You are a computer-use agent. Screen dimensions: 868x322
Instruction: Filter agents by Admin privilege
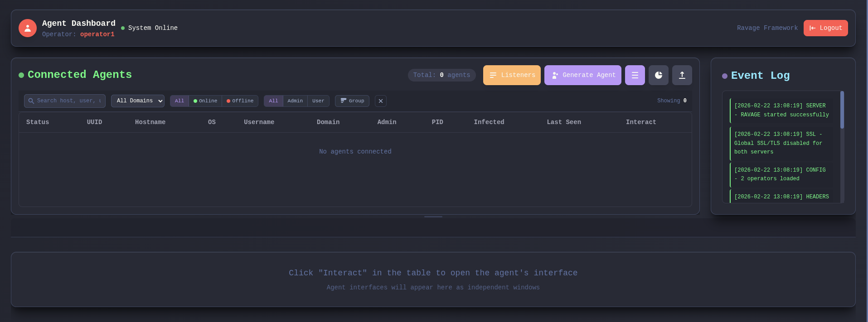[295, 101]
